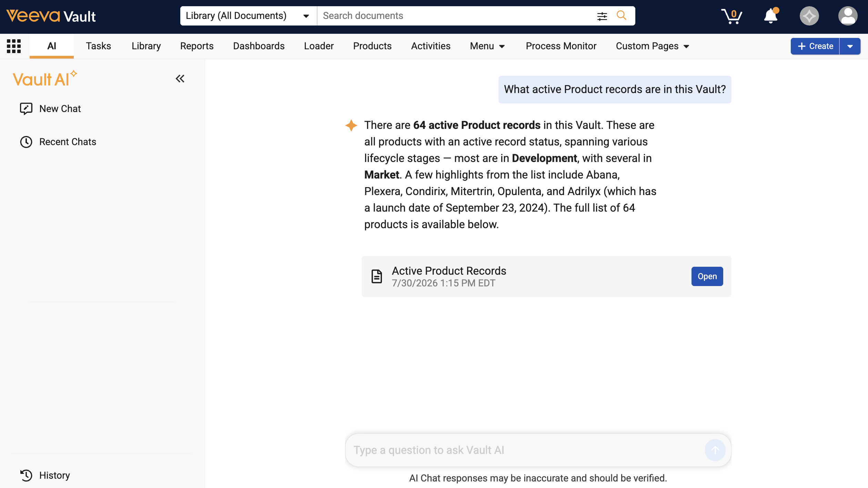Click the Recent Chats clock icon
This screenshot has height=488, width=868.
pos(26,142)
